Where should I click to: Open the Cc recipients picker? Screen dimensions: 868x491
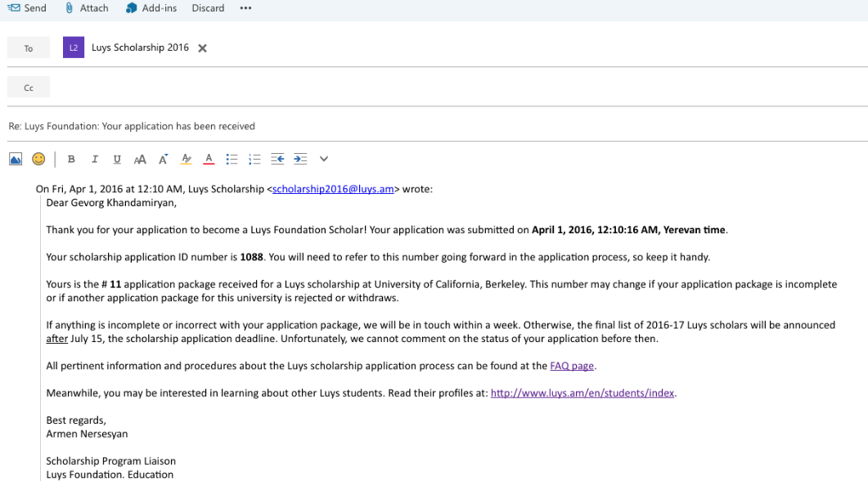click(x=29, y=88)
